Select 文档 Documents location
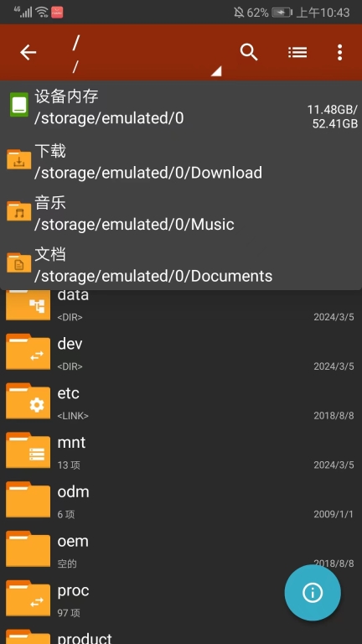Viewport: 362px width, 644px height. tap(181, 265)
